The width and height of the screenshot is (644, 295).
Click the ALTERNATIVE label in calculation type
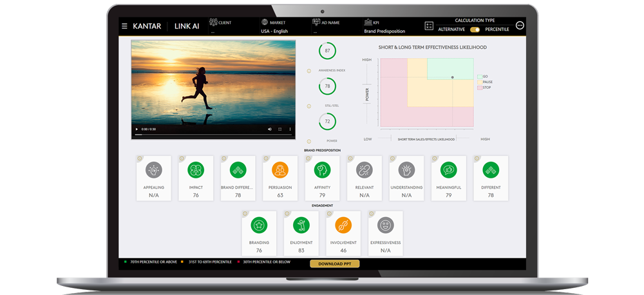[451, 30]
